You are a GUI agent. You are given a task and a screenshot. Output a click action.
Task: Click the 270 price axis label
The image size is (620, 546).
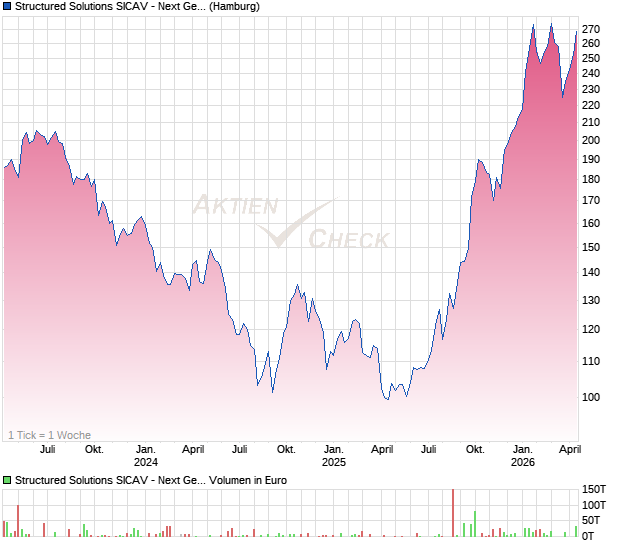coord(591,29)
